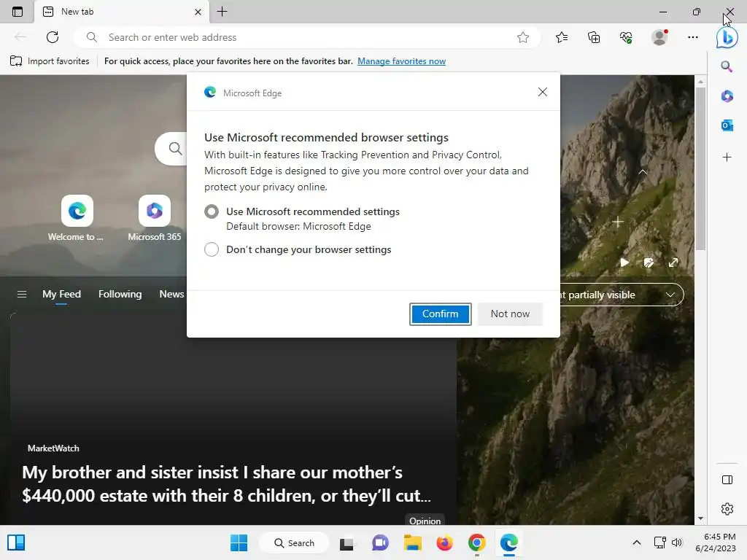Screen dimensions: 747x560
Task: Click the page search magnifier icon
Action: click(x=175, y=149)
